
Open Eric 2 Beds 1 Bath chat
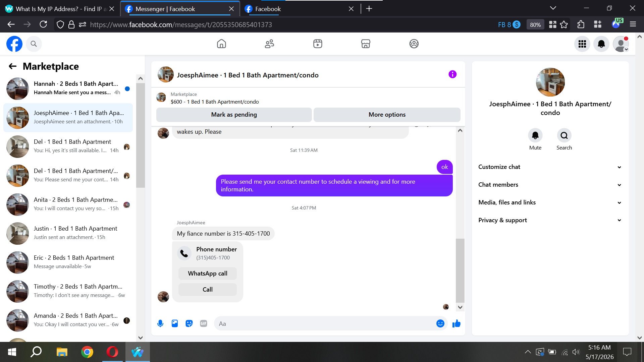point(68,262)
